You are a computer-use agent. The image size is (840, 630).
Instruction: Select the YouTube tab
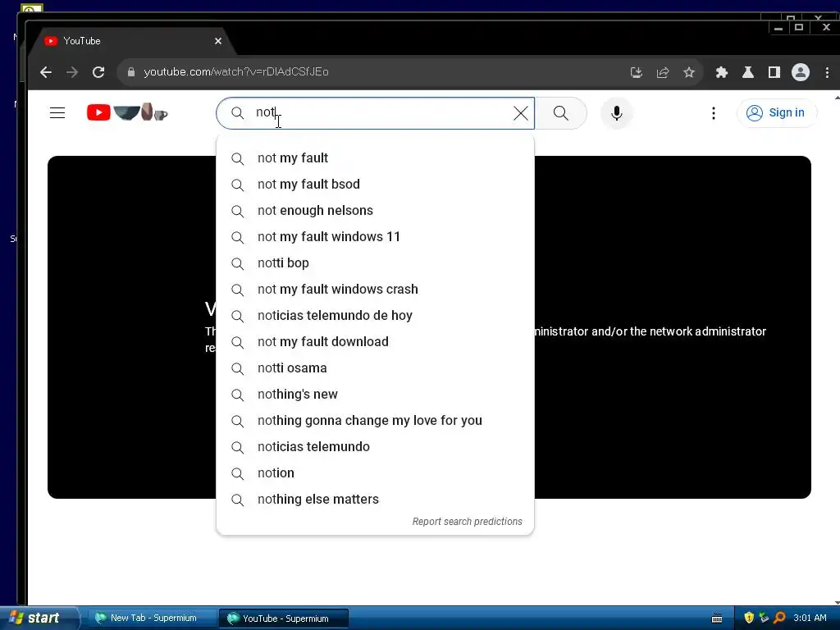[x=131, y=41]
